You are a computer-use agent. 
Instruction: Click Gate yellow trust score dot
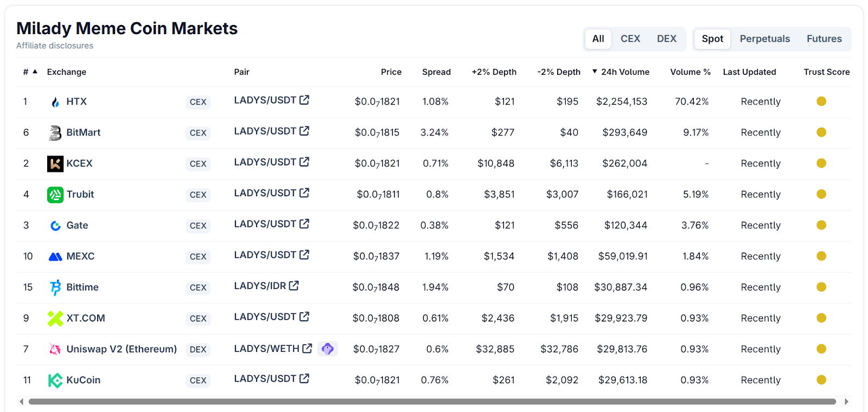coord(821,225)
